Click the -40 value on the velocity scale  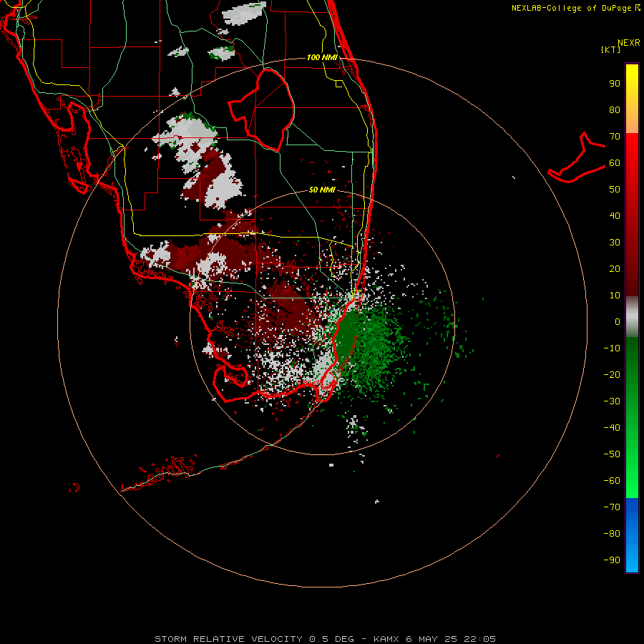tap(612, 428)
